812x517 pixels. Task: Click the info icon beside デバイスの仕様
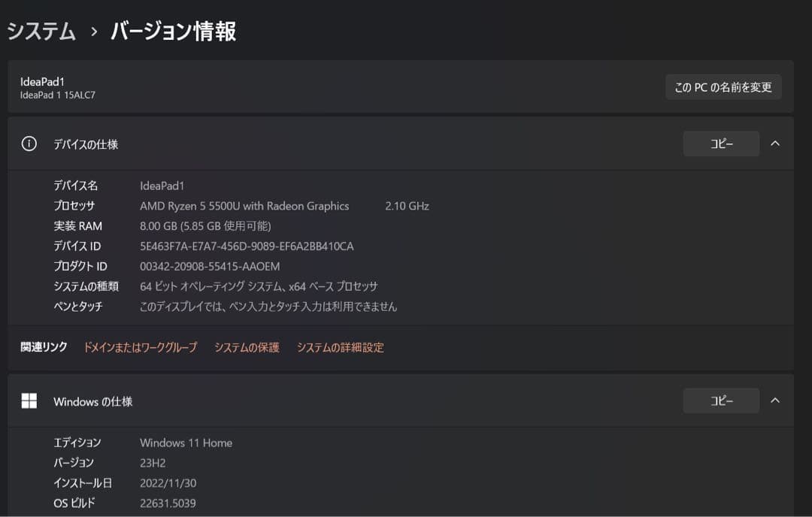(x=29, y=144)
